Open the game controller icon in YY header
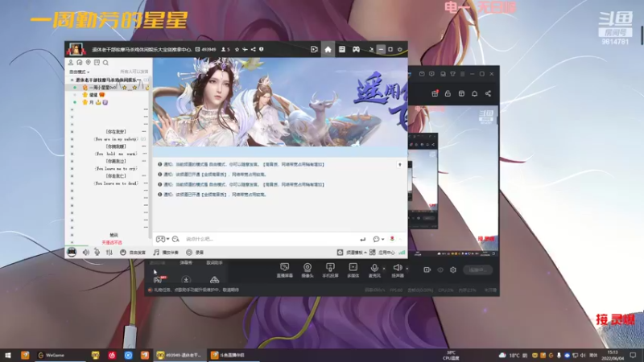 (x=356, y=49)
